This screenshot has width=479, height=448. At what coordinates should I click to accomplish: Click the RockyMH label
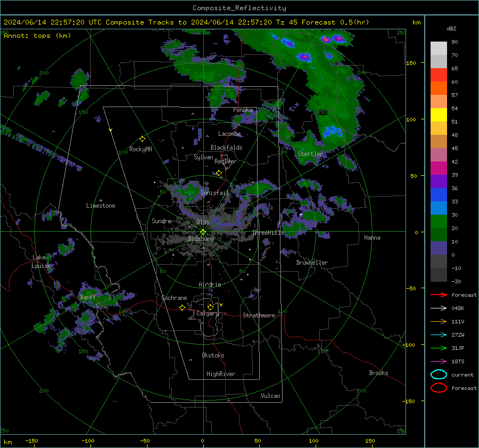click(x=141, y=149)
